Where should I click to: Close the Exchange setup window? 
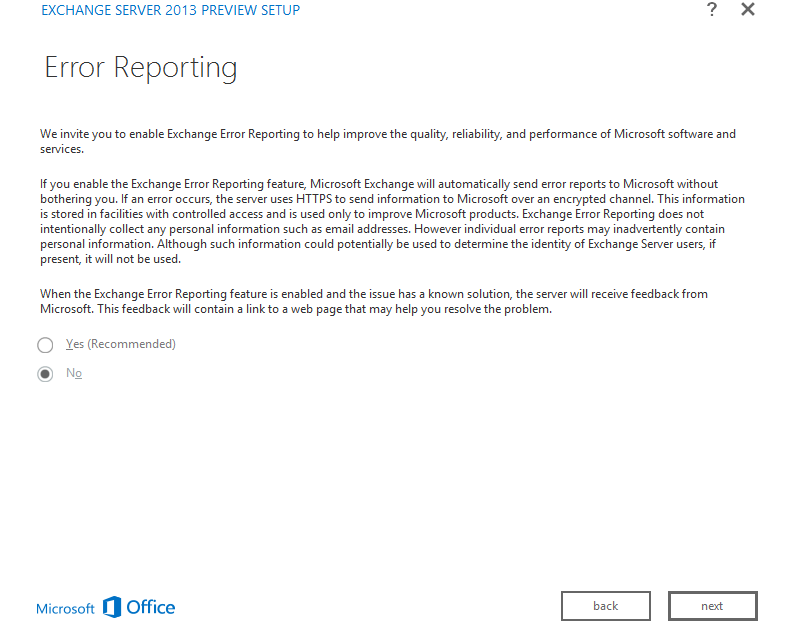[x=747, y=10]
